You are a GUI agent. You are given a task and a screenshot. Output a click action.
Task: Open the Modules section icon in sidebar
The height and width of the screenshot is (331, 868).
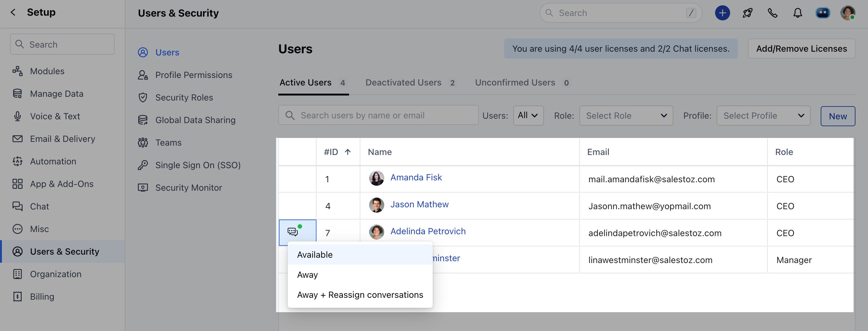pos(18,71)
